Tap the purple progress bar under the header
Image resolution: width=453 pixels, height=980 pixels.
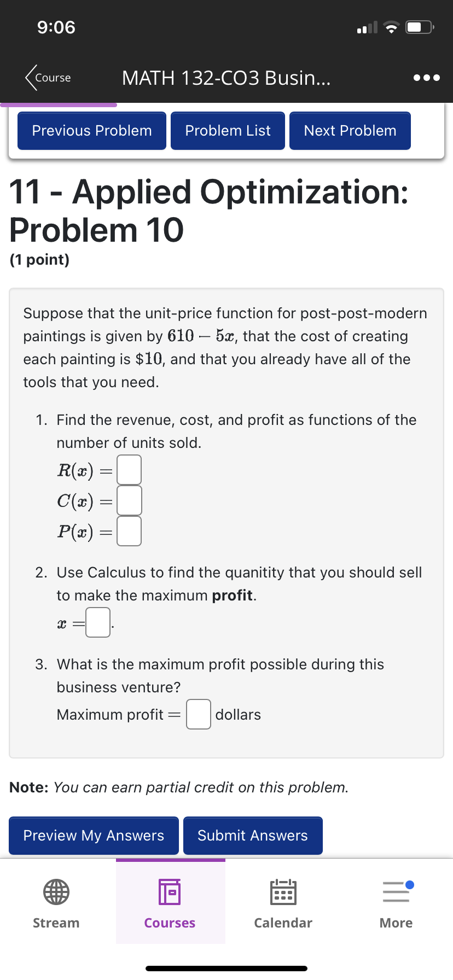(x=59, y=104)
